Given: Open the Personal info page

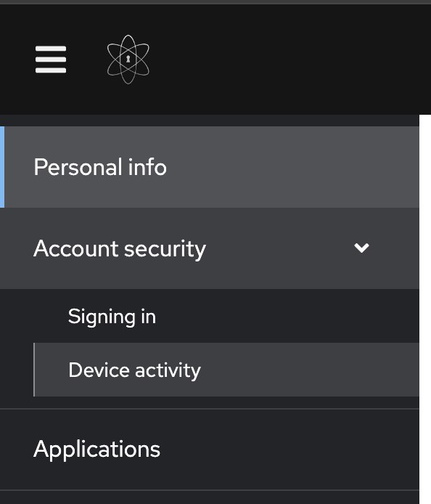Looking at the screenshot, I should click(x=210, y=167).
